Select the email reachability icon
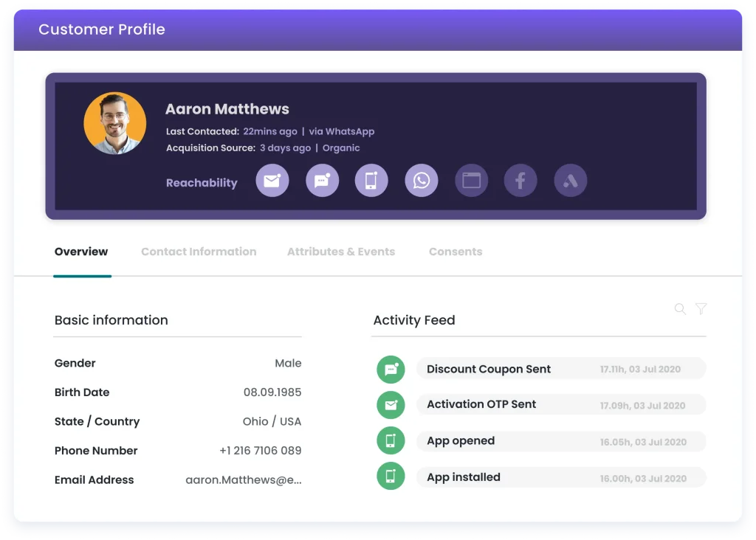The image size is (756, 540). [x=272, y=180]
